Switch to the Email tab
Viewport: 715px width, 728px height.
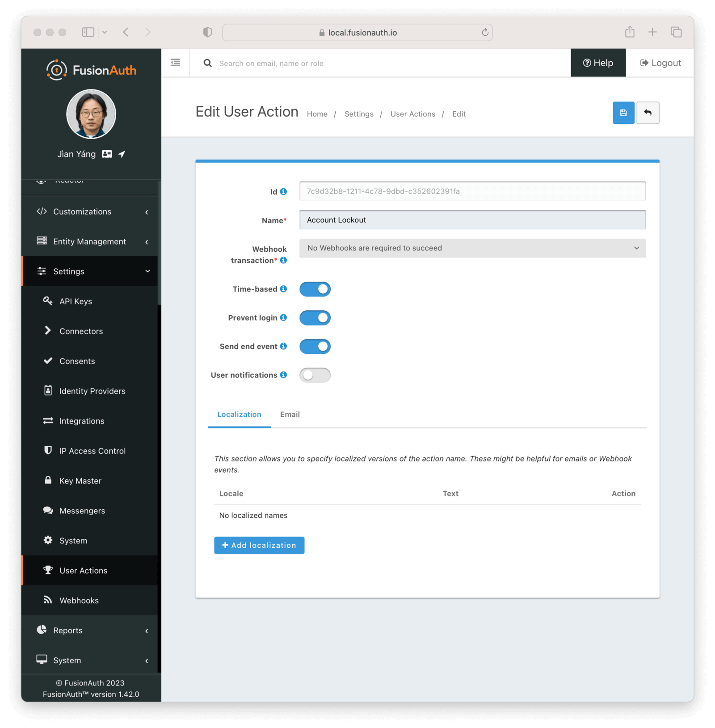pyautogui.click(x=290, y=415)
